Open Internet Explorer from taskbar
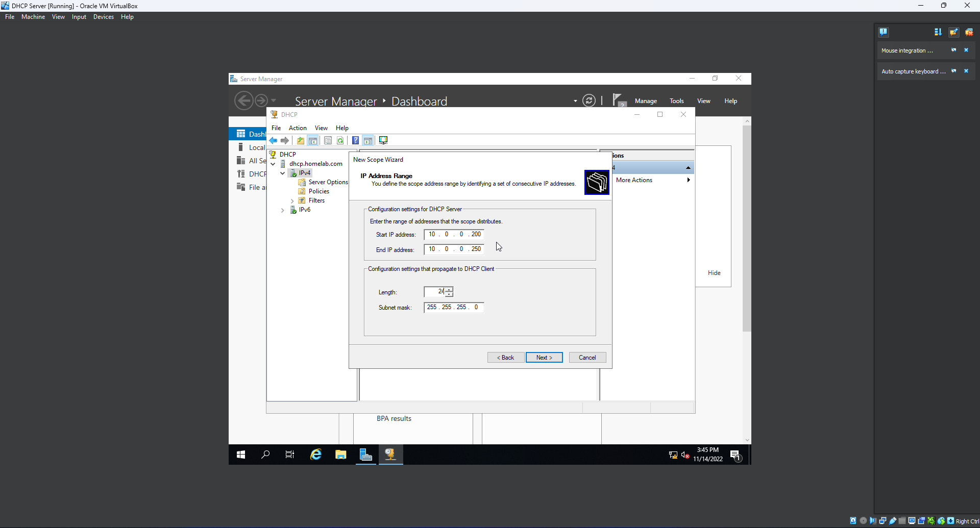This screenshot has height=528, width=980. click(x=316, y=455)
